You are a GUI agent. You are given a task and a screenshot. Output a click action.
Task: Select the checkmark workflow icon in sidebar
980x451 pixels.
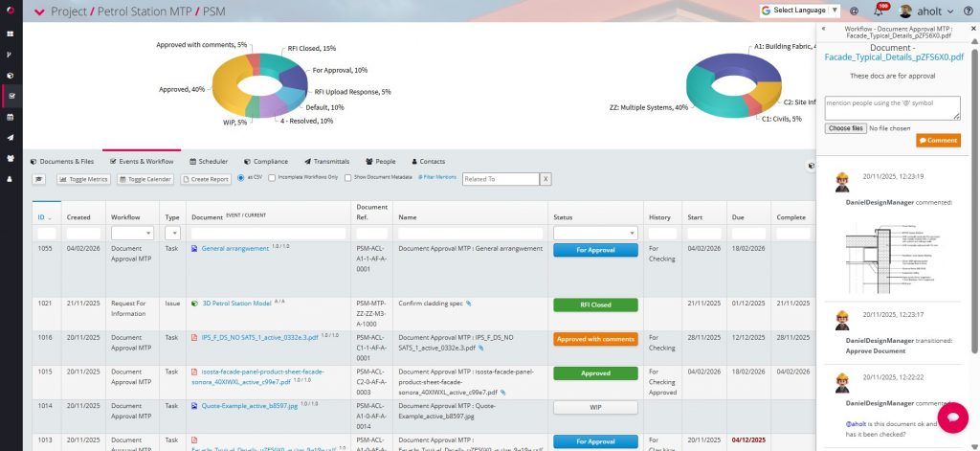[11, 96]
